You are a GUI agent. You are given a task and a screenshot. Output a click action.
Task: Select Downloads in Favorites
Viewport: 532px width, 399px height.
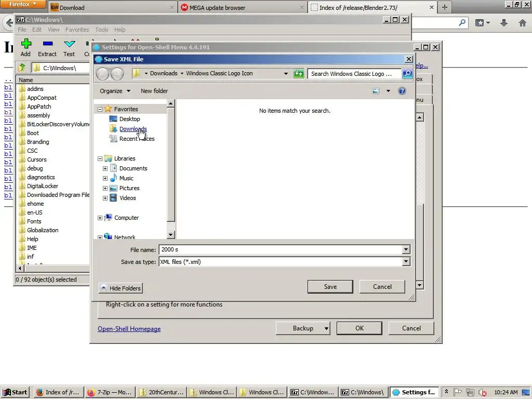pos(133,129)
